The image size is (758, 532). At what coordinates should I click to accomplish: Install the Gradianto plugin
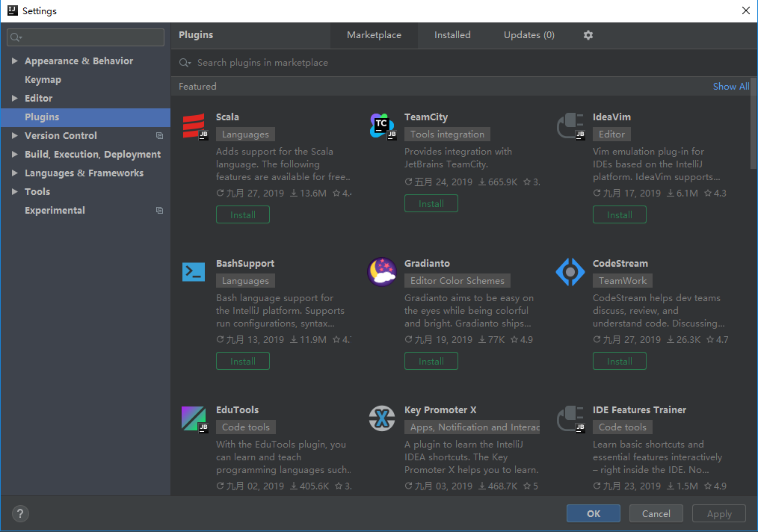[431, 362]
